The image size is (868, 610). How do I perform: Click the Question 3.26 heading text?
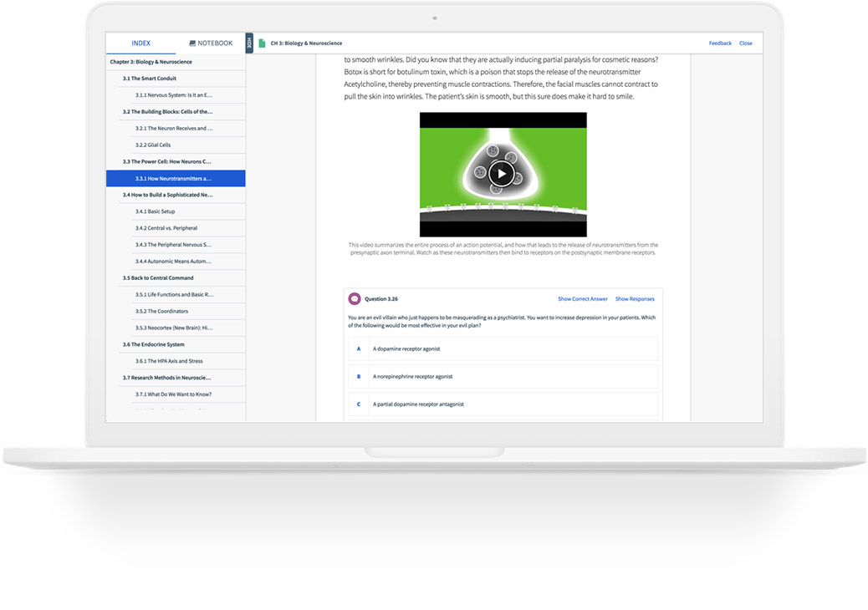coord(380,298)
